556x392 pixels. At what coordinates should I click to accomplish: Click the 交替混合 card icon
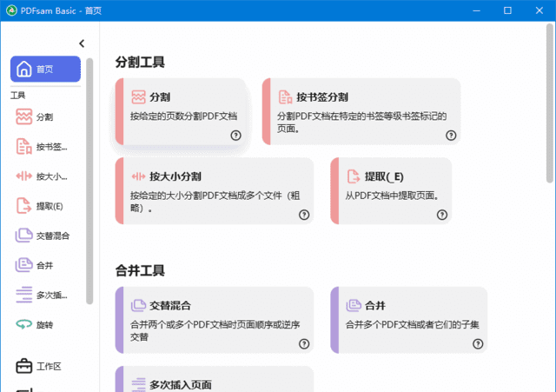[x=138, y=305]
